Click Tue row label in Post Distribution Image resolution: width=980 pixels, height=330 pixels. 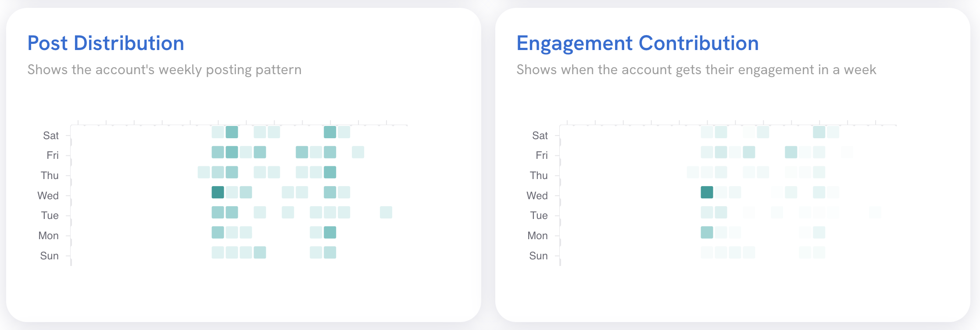pyautogui.click(x=50, y=215)
